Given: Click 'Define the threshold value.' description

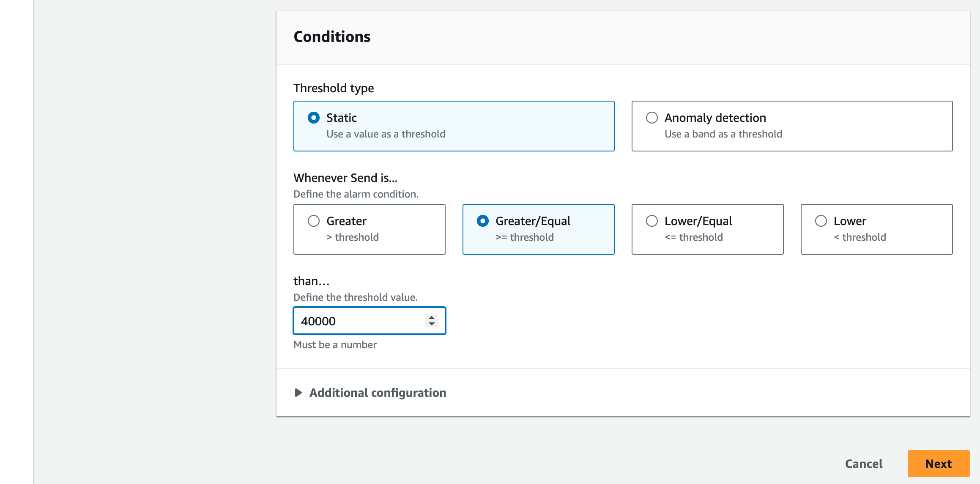Looking at the screenshot, I should tap(356, 297).
